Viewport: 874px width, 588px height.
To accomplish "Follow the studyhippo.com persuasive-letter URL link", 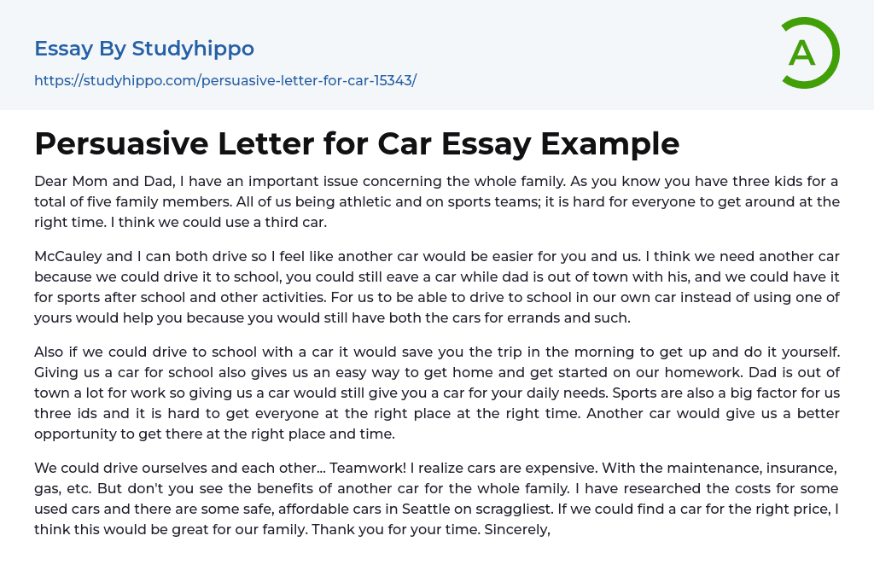I will point(225,81).
